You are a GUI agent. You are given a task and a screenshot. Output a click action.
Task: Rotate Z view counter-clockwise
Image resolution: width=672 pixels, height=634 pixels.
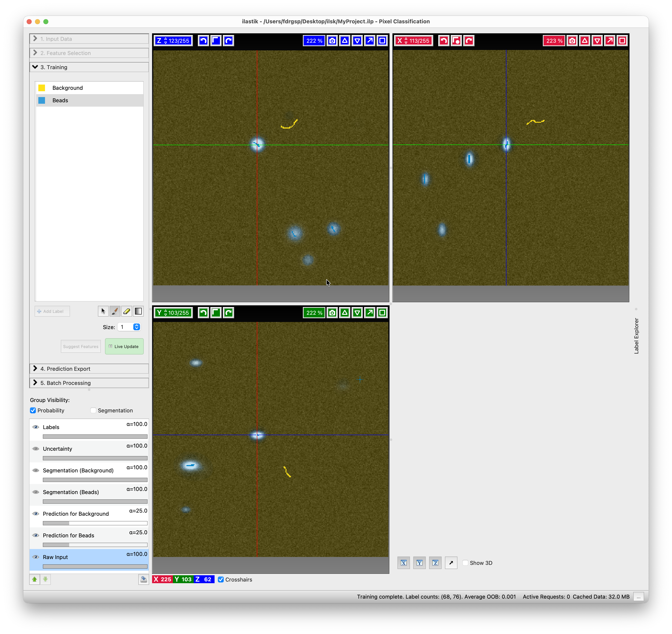pyautogui.click(x=203, y=41)
